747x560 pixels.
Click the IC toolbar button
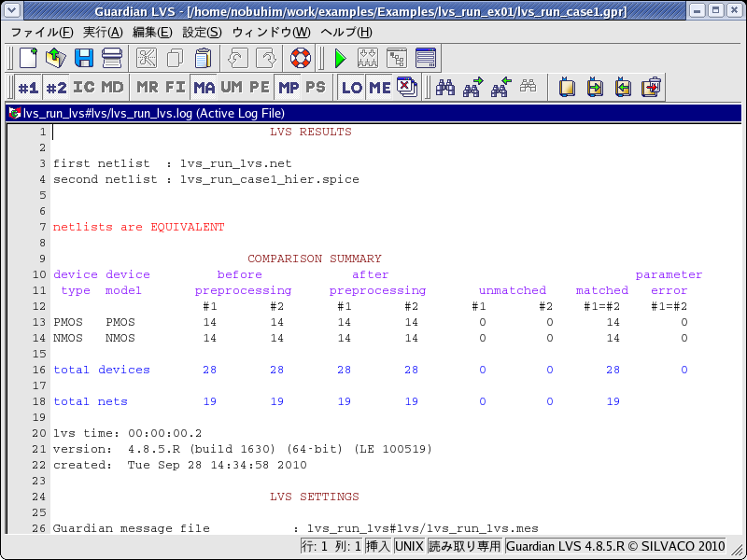pyautogui.click(x=84, y=87)
